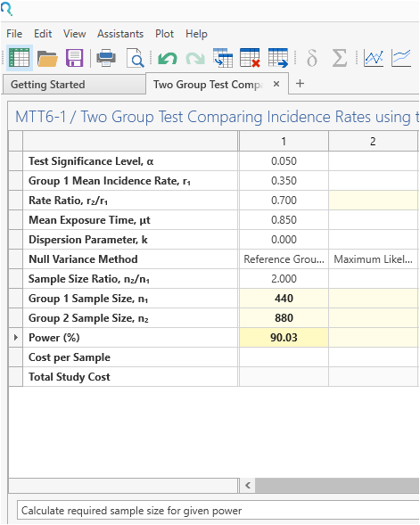
Task: Click the rate ratio cell 0.700
Action: 284,201
